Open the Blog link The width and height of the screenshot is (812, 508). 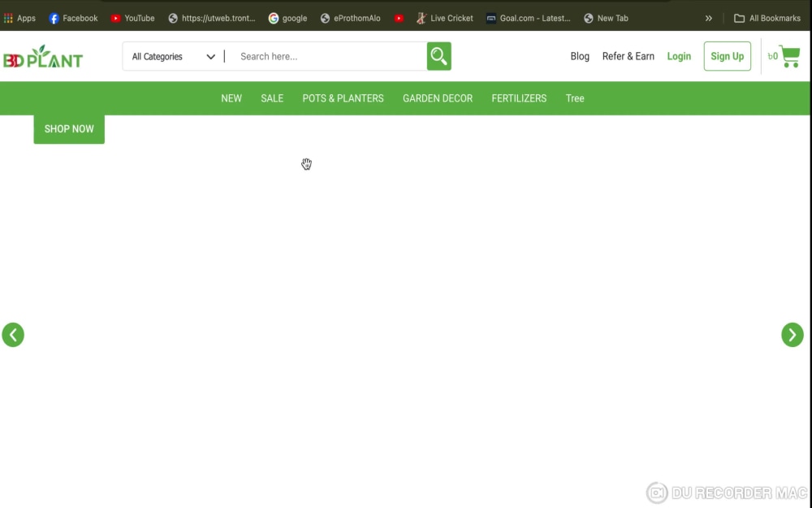(580, 57)
